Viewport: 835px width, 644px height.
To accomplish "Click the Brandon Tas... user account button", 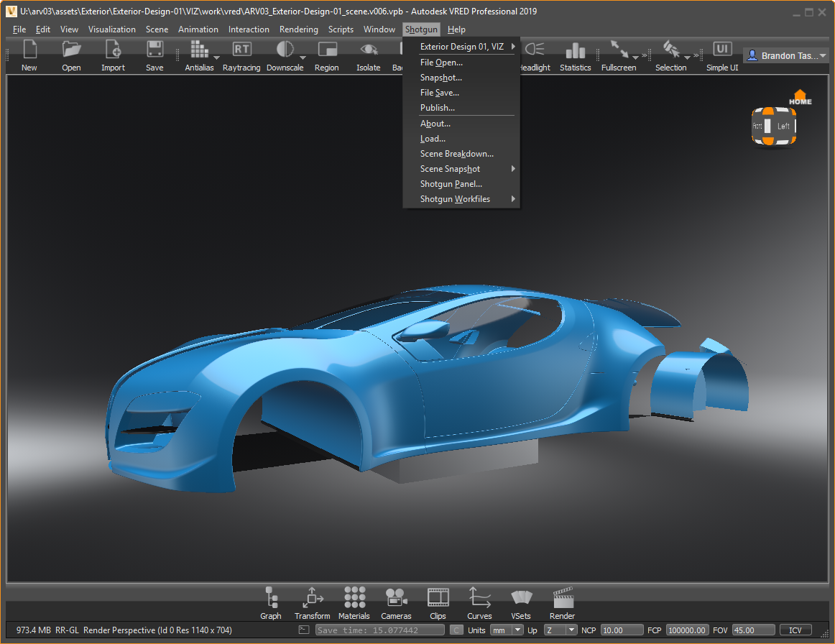I will point(785,55).
